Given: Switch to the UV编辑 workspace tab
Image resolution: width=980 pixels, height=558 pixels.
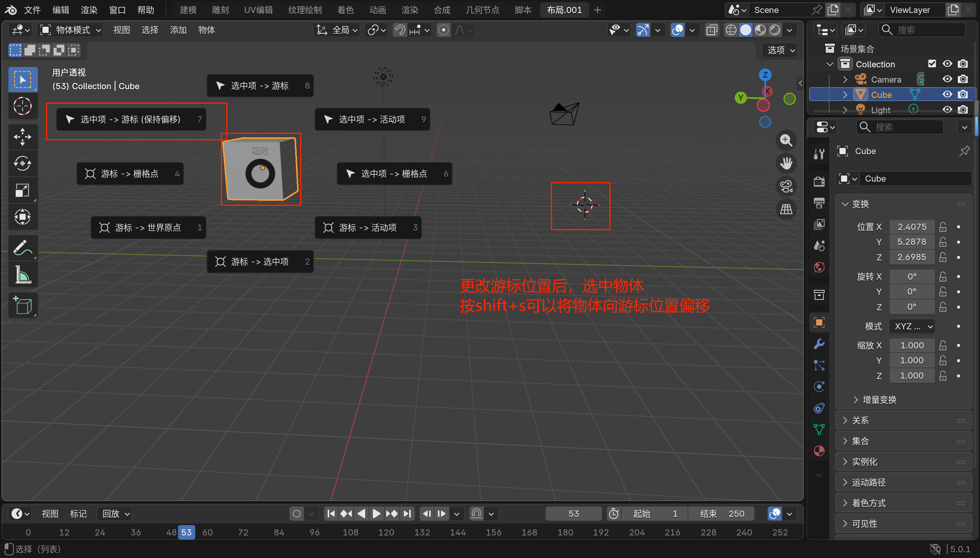Looking at the screenshot, I should [258, 10].
